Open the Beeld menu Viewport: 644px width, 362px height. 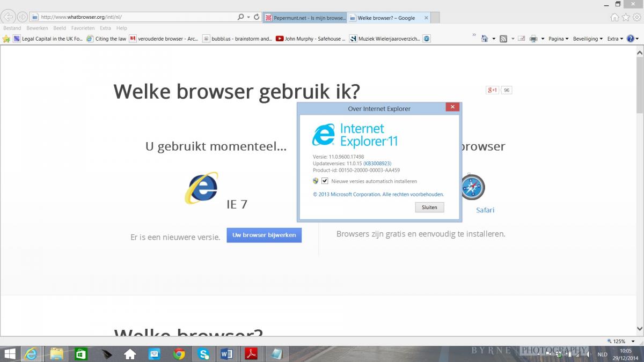pyautogui.click(x=60, y=28)
